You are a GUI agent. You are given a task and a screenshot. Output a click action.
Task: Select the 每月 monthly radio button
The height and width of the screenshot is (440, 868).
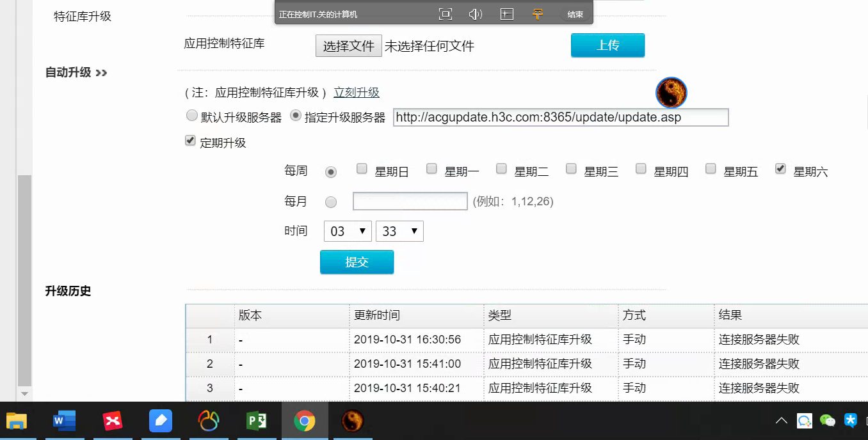tap(331, 202)
